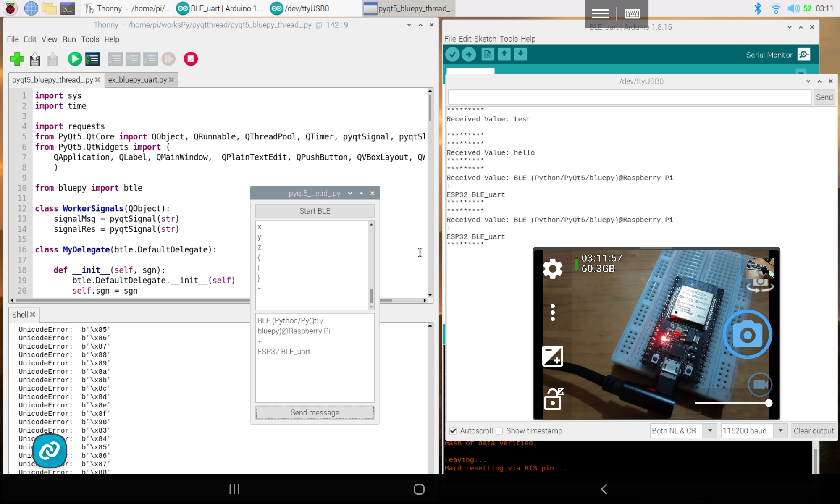Adjust the camera zoom slider
840x504 pixels.
[x=769, y=403]
